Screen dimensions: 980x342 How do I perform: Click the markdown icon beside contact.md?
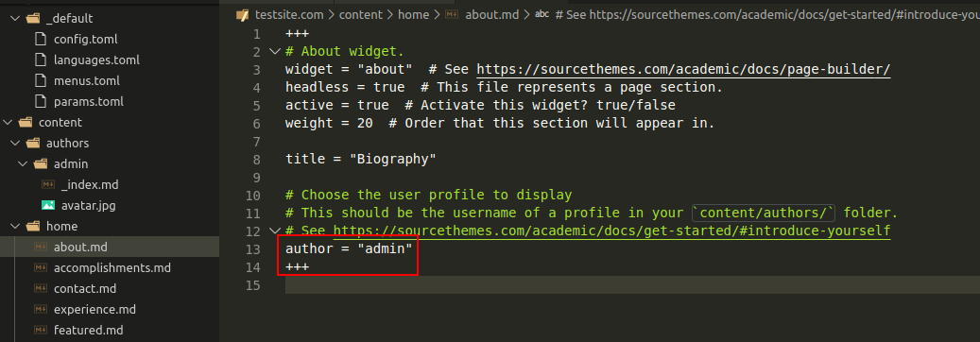tap(41, 288)
